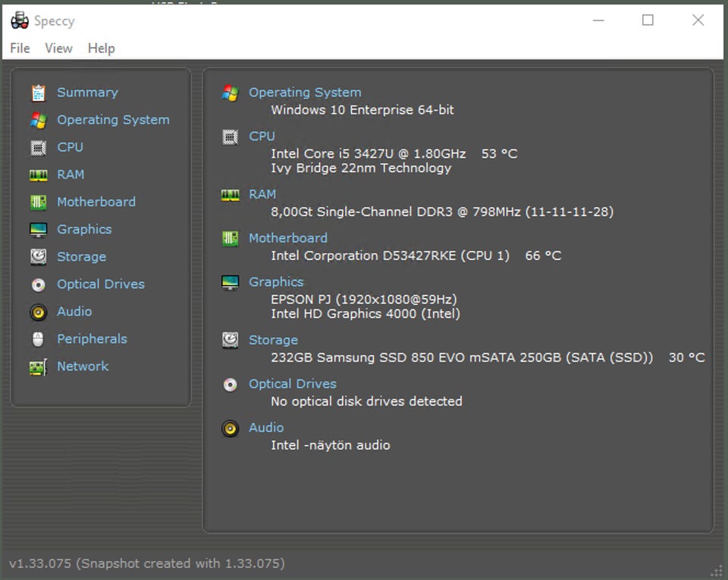Click the Speccy app icon in title bar

pos(20,20)
